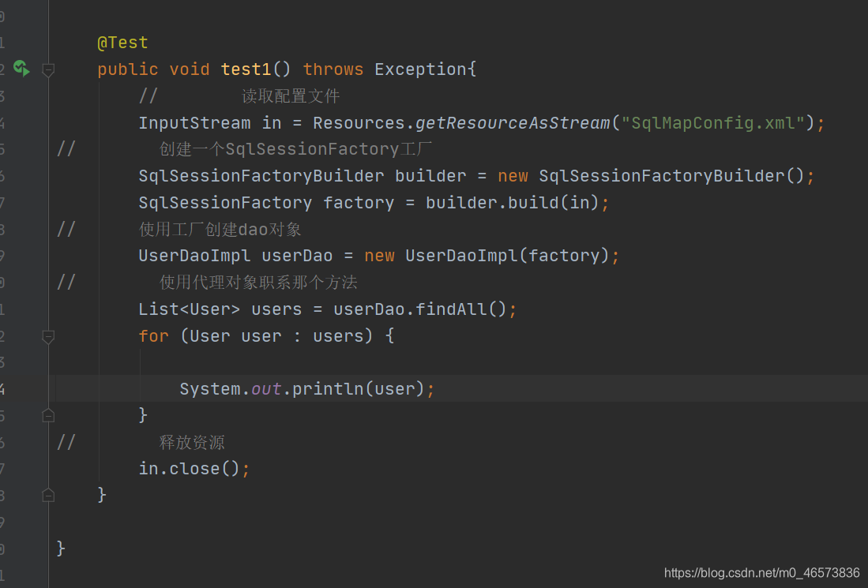This screenshot has height=588, width=868.
Task: Click the UserDaoImpl type declaration
Action: (194, 256)
